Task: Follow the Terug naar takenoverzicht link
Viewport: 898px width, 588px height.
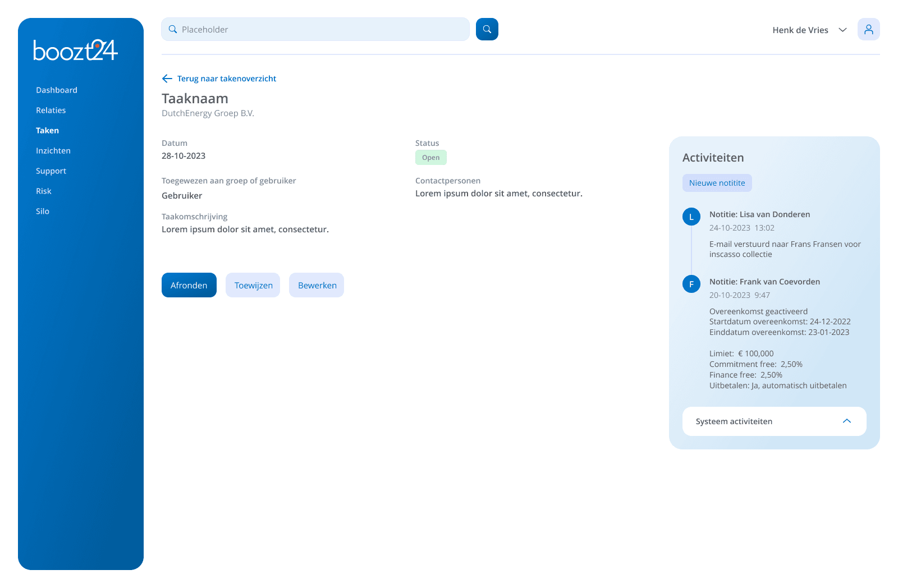Action: pyautogui.click(x=226, y=79)
